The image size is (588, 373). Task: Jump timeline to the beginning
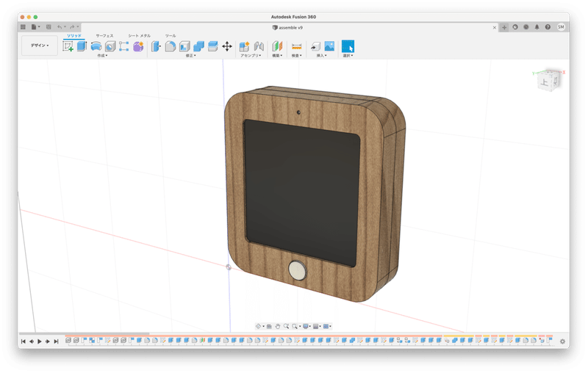pos(24,341)
